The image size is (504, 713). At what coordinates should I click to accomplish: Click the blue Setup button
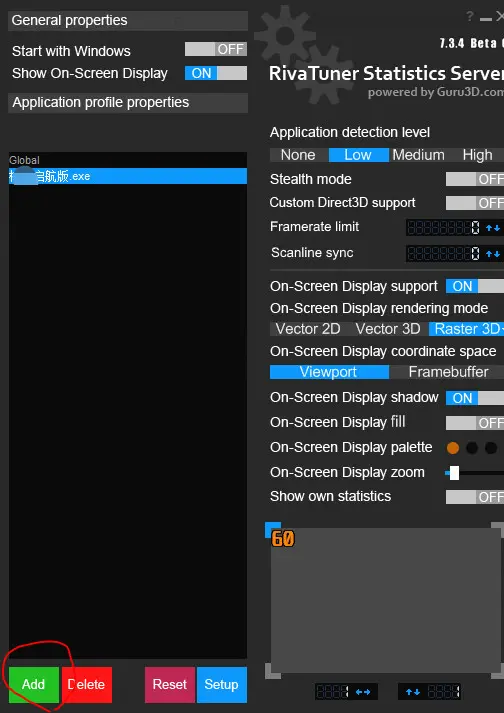click(222, 685)
